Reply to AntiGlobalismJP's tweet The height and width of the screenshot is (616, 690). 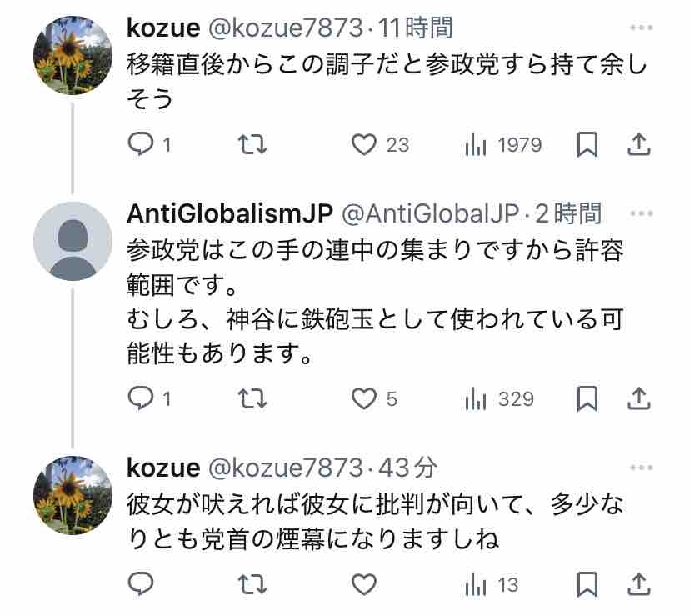pos(149,398)
